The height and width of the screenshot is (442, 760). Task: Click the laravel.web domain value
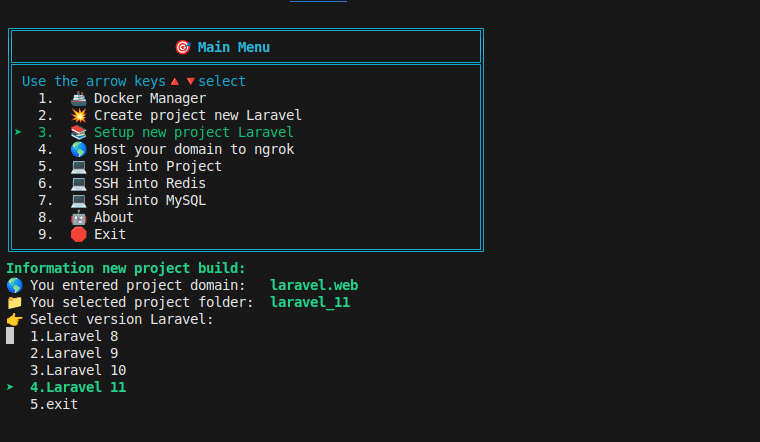[x=314, y=285]
